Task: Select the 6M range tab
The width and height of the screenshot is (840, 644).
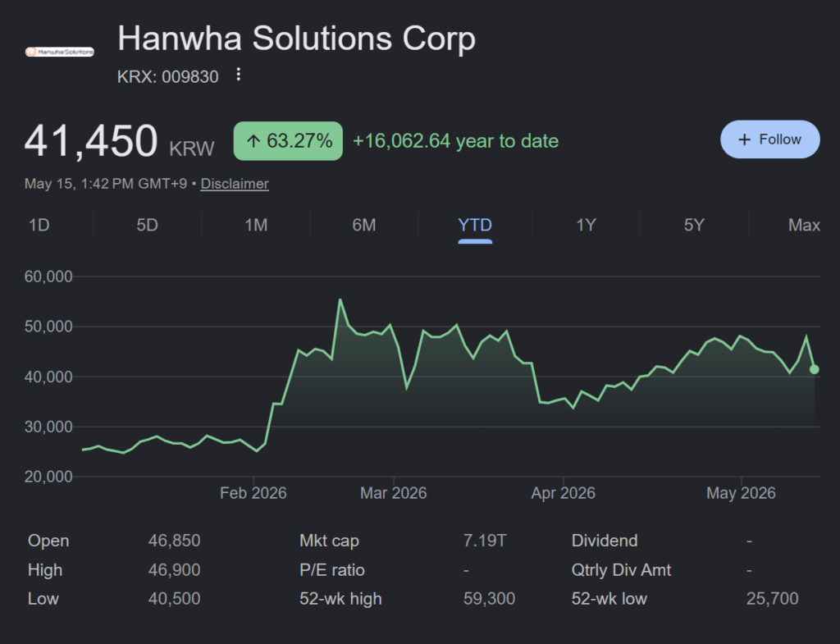Action: pyautogui.click(x=363, y=225)
